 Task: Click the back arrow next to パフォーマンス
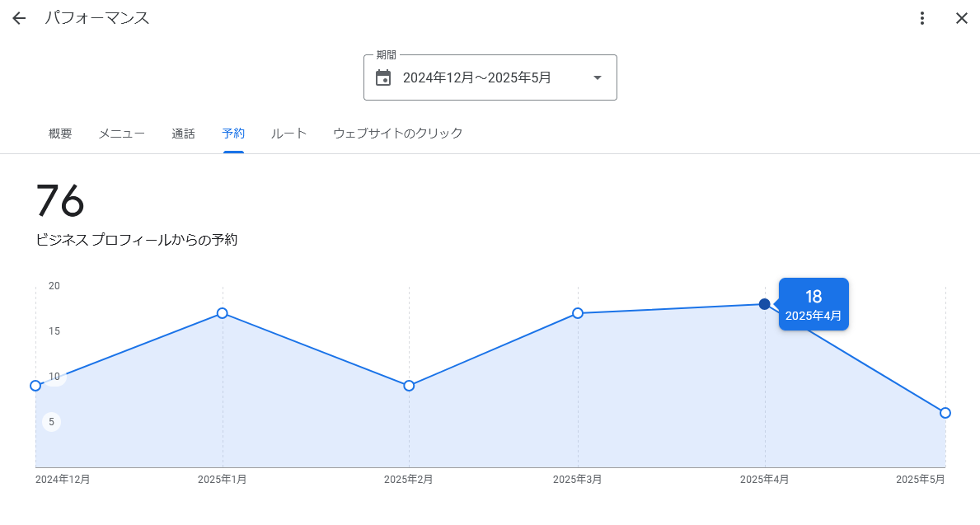click(19, 18)
